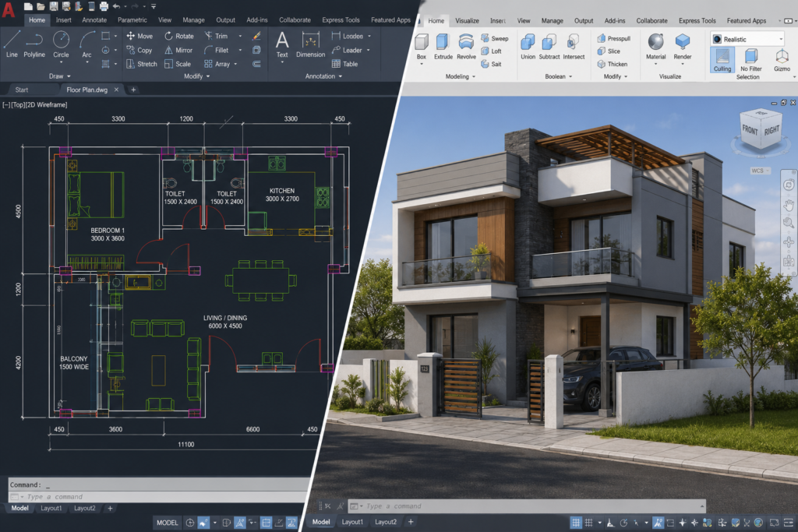
Task: Select the Revolve modeling tool
Action: [x=466, y=47]
